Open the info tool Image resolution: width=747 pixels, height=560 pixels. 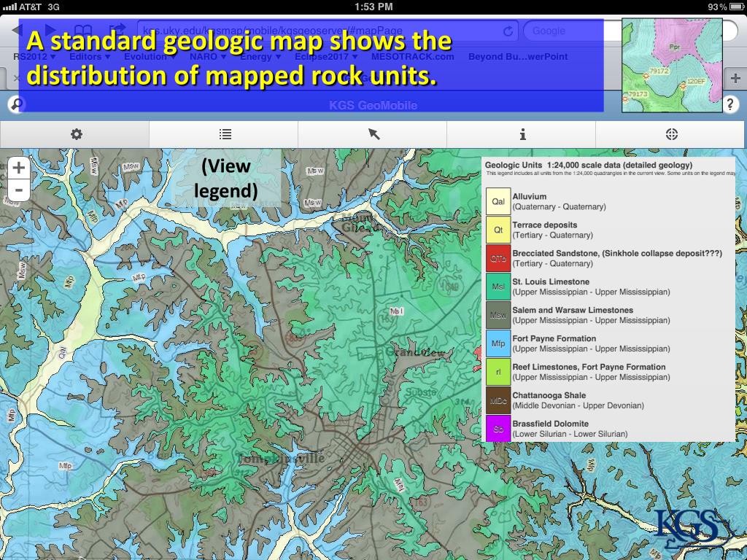coord(522,134)
